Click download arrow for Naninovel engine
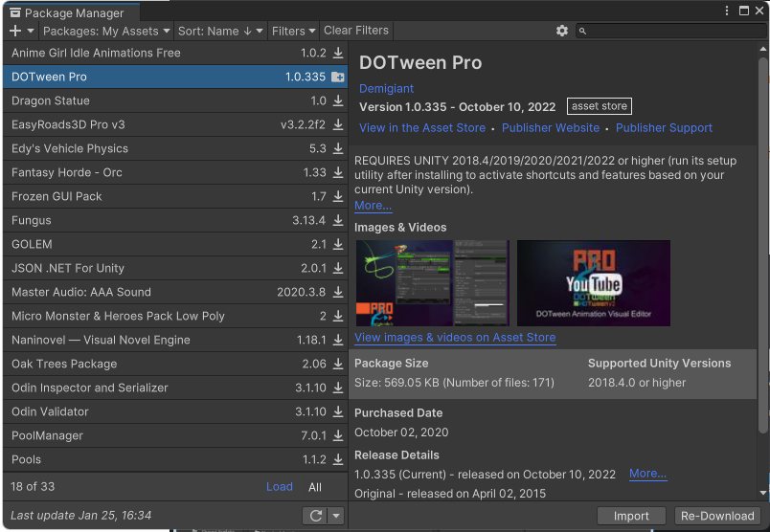The height and width of the screenshot is (532, 770). (338, 340)
